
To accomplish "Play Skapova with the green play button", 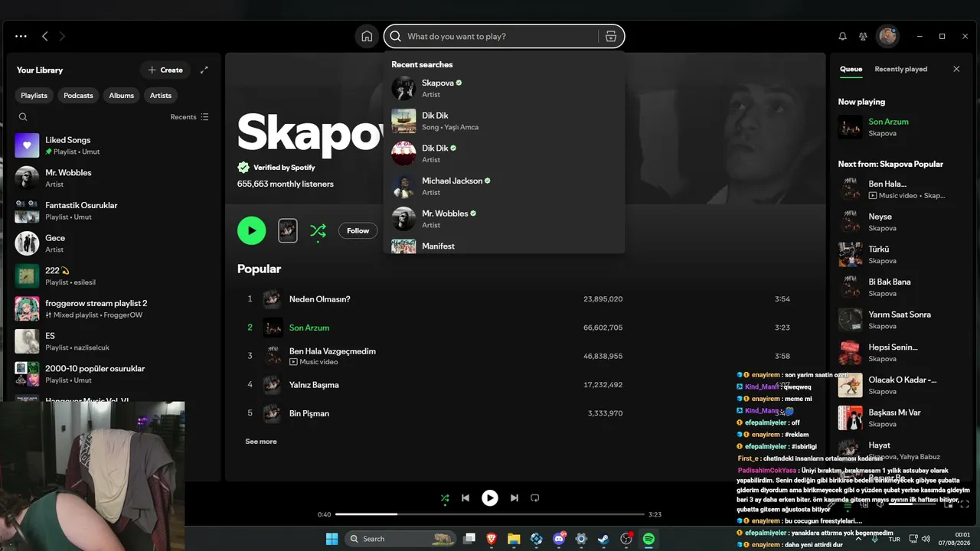I will [x=251, y=230].
